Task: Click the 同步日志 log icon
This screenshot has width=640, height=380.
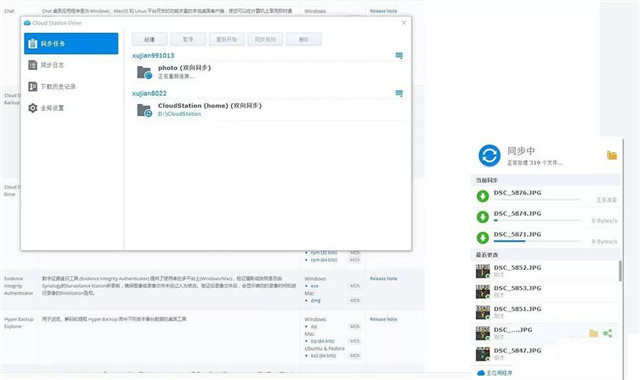Action: click(33, 65)
